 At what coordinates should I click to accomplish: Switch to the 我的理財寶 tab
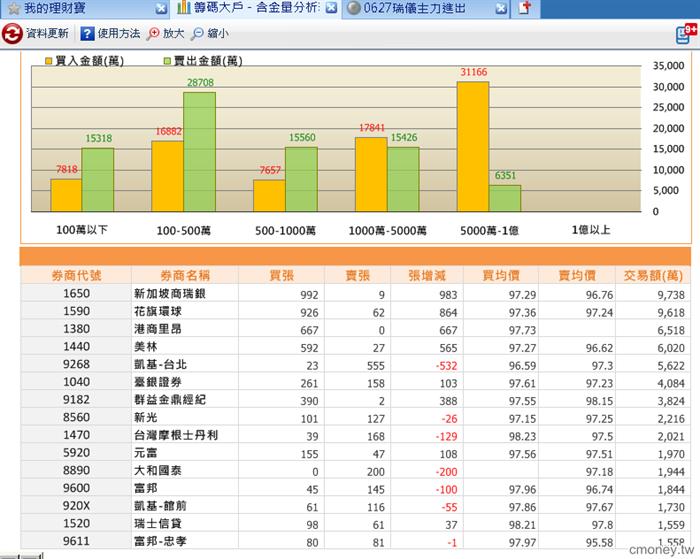click(x=85, y=9)
